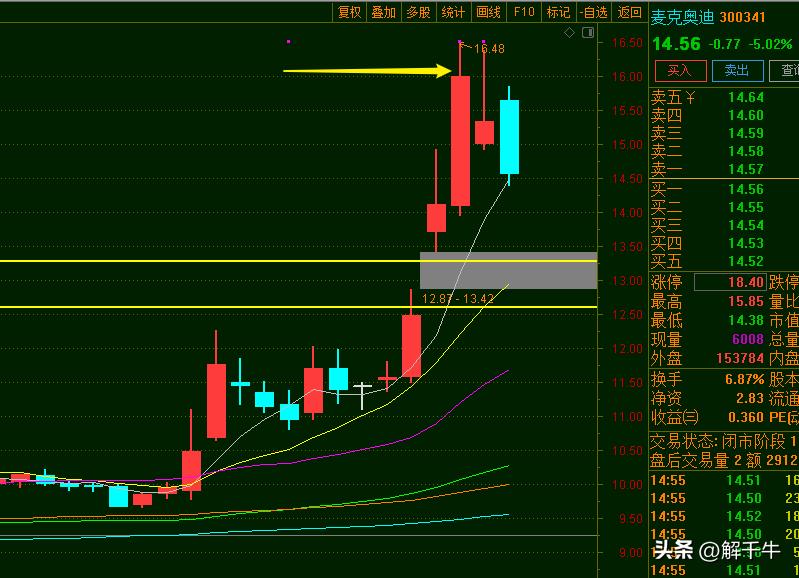Click the current price 14.56
Screen dimensions: 799x578
coord(677,44)
